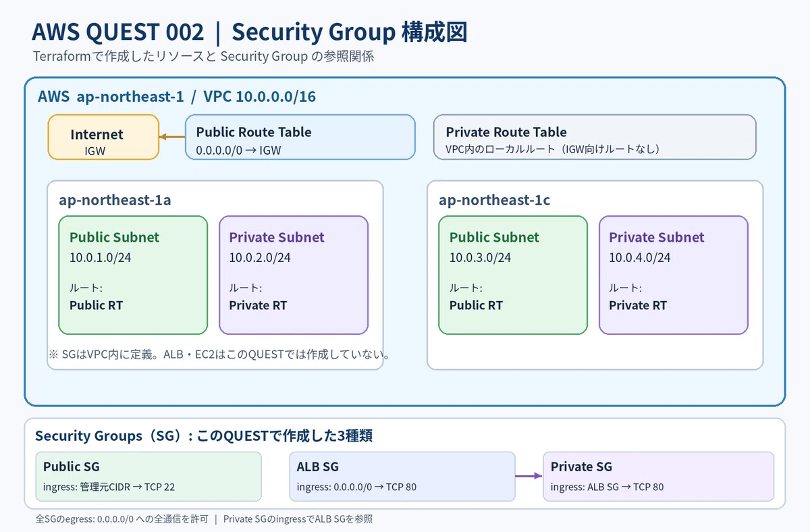810x532 pixels.
Task: Click the subtitle beginning "Terraformで作成したリソース"
Action: tap(204, 57)
